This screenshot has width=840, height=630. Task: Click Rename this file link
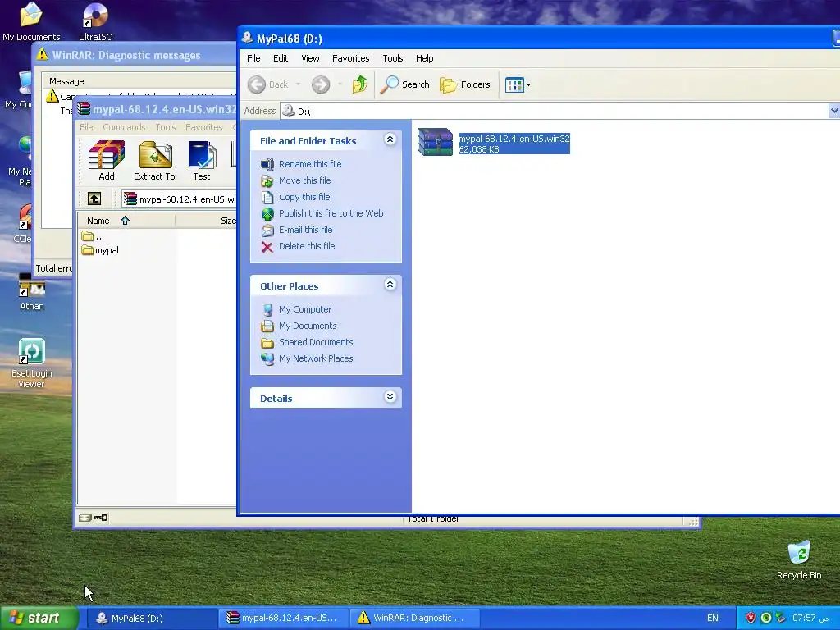tap(309, 164)
